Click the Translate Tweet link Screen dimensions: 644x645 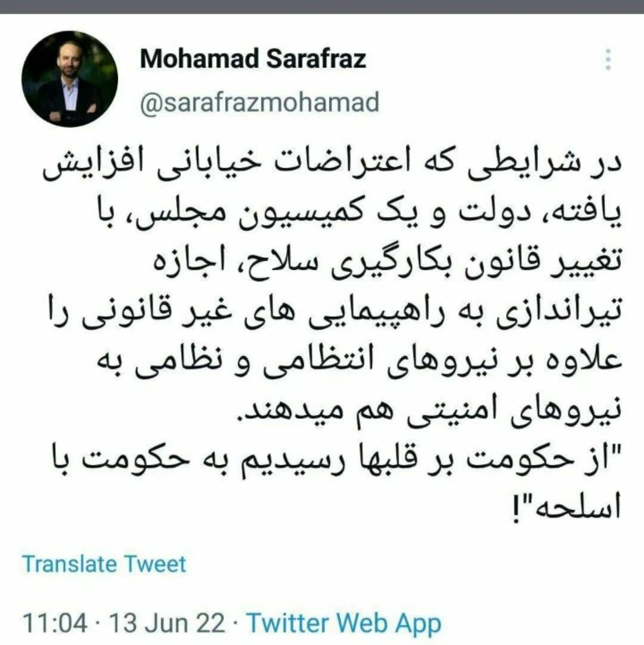click(104, 563)
